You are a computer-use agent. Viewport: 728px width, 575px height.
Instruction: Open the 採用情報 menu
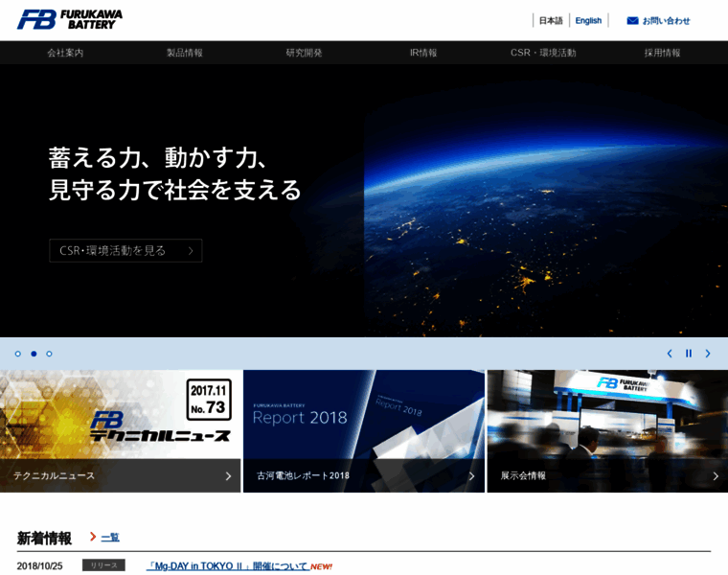tap(663, 53)
